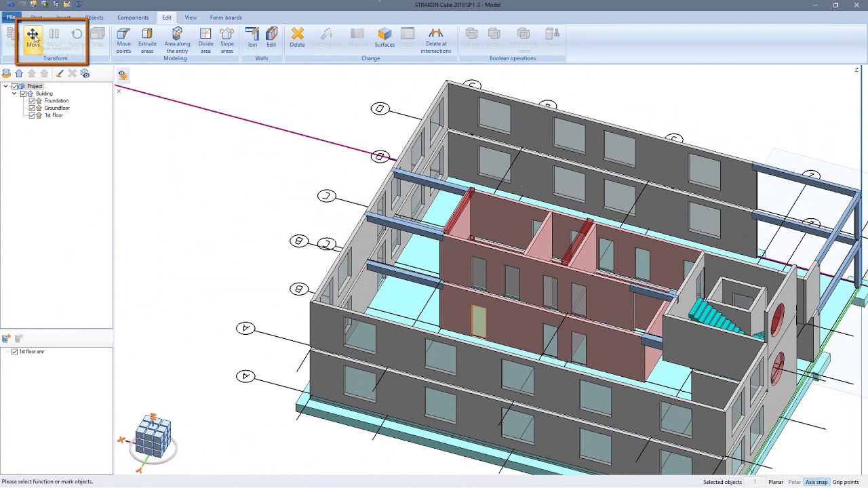
Task: Click the Move points tool
Action: [x=123, y=41]
